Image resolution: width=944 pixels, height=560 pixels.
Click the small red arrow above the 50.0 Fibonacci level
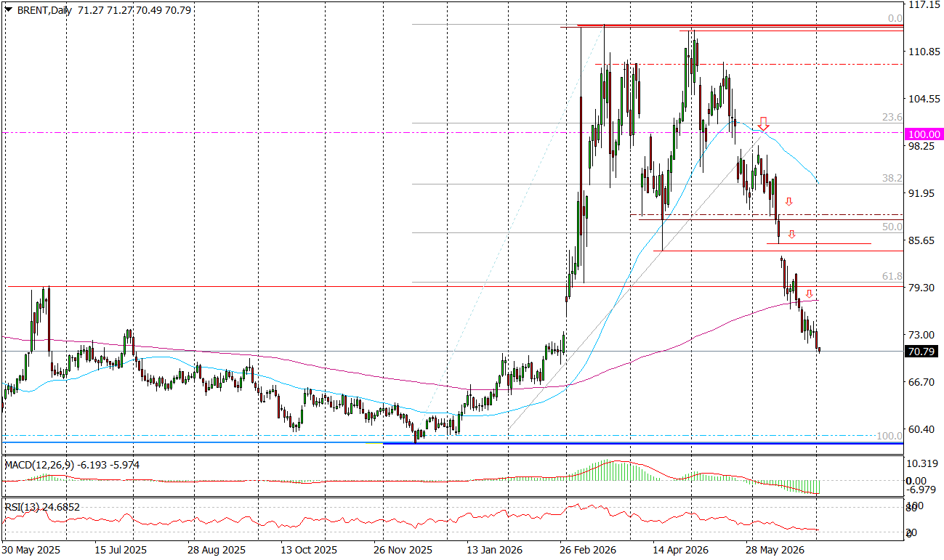click(x=788, y=201)
